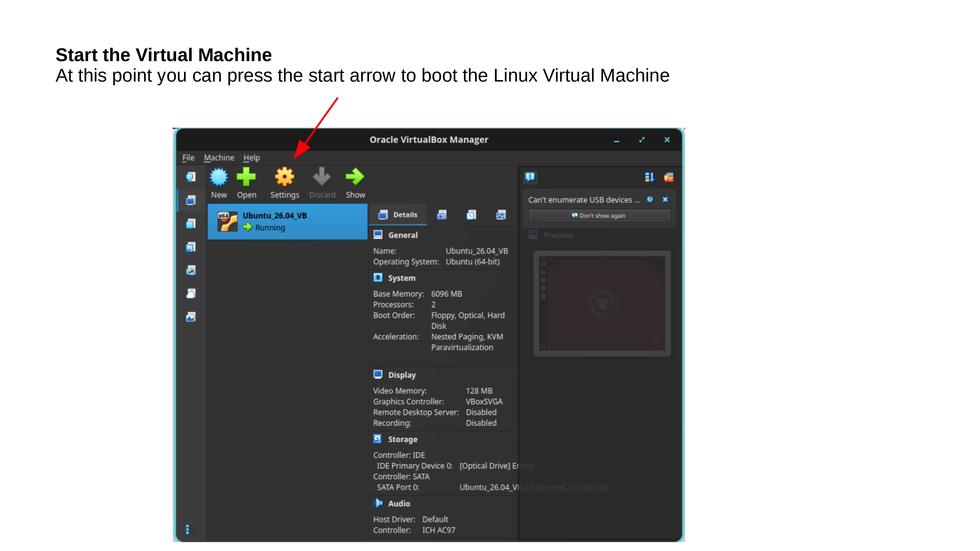Click the 'Processors:' label
The image size is (980, 551).
393,305
